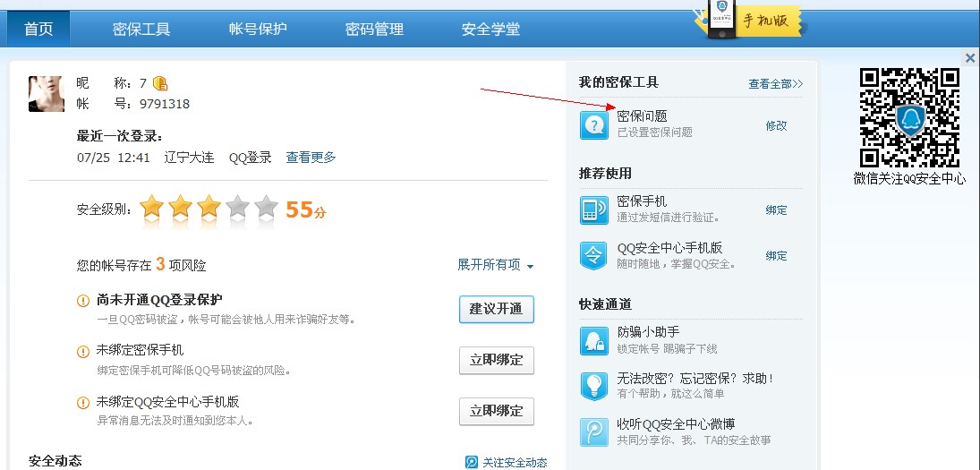
Task: Expand 展开所有项 risk list
Action: coord(496,265)
